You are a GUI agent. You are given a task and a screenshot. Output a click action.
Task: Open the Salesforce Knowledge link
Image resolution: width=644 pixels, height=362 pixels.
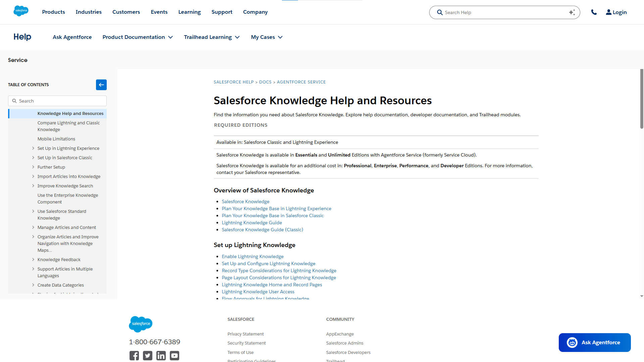point(246,201)
